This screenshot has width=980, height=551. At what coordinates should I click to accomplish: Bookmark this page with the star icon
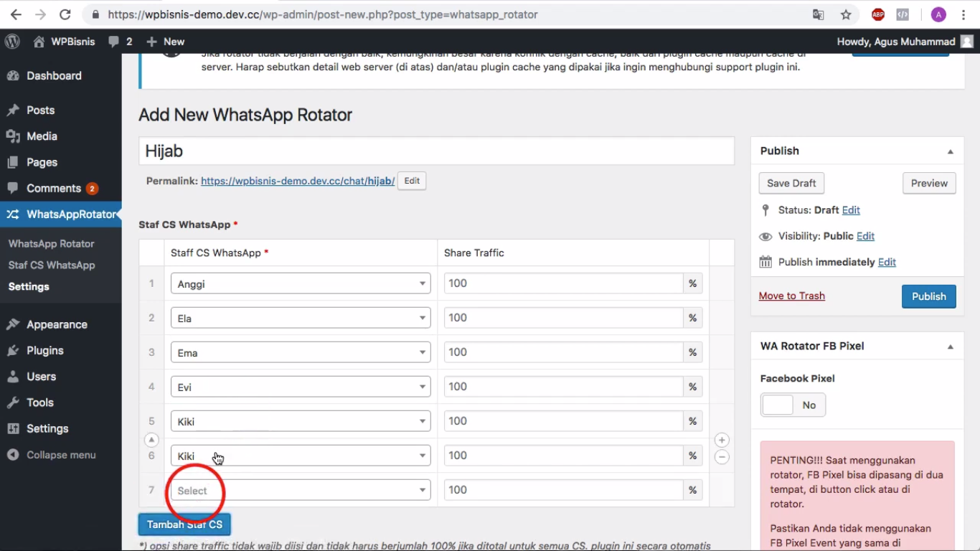[x=846, y=14]
